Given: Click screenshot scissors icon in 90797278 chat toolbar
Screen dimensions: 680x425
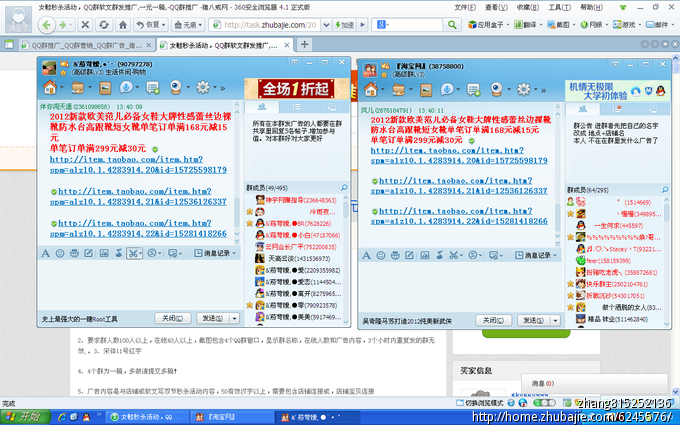Looking at the screenshot, I should pyautogui.click(x=133, y=253).
